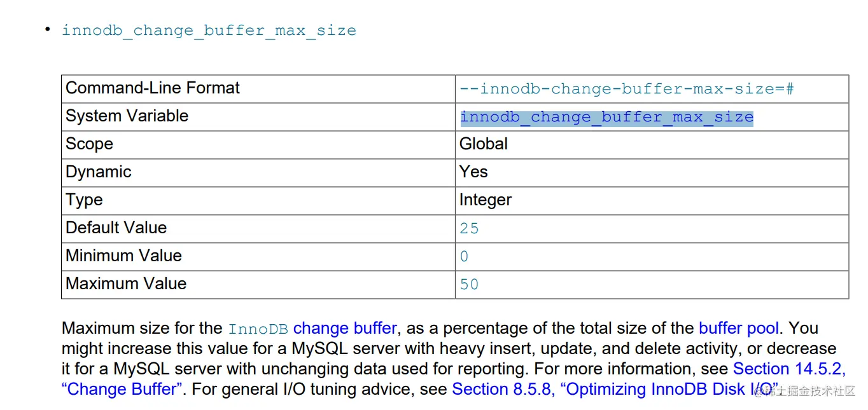Click the highlighted innodb_change_buffer_max_size System Variable link
This screenshot has width=868, height=410.
tap(606, 117)
